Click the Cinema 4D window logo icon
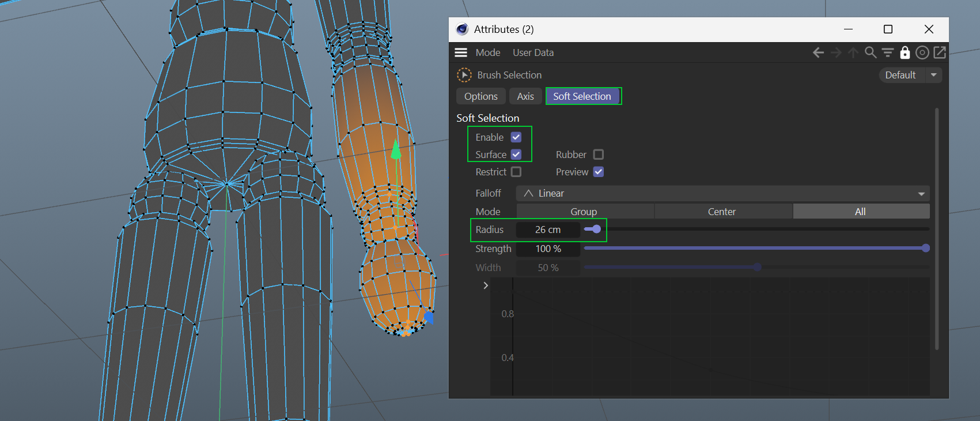This screenshot has height=421, width=980. (x=462, y=29)
